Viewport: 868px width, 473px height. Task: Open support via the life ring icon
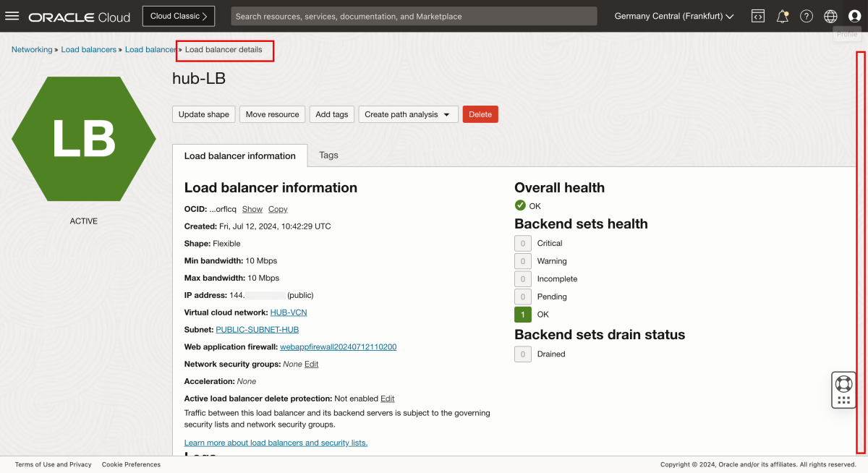843,383
